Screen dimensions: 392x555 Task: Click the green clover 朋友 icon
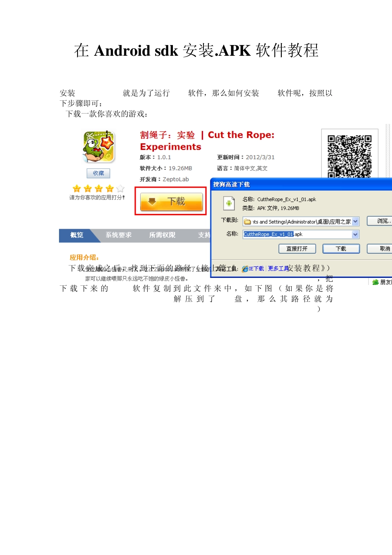tap(375, 282)
